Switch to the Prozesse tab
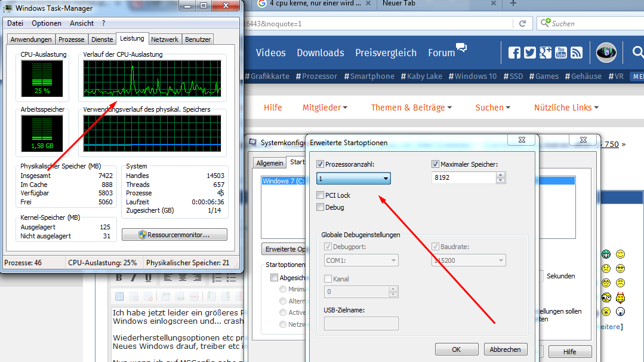The height and width of the screenshot is (362, 644). click(x=71, y=39)
